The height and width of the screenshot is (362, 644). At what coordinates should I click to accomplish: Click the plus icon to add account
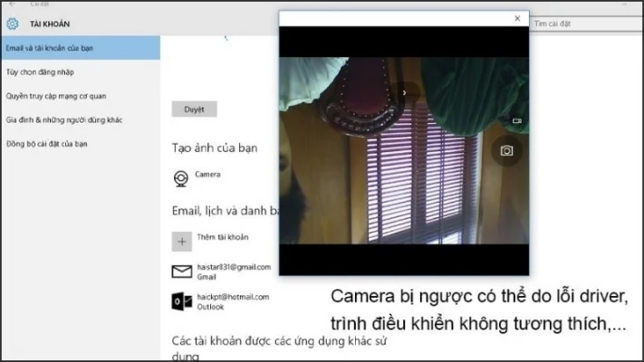click(181, 241)
